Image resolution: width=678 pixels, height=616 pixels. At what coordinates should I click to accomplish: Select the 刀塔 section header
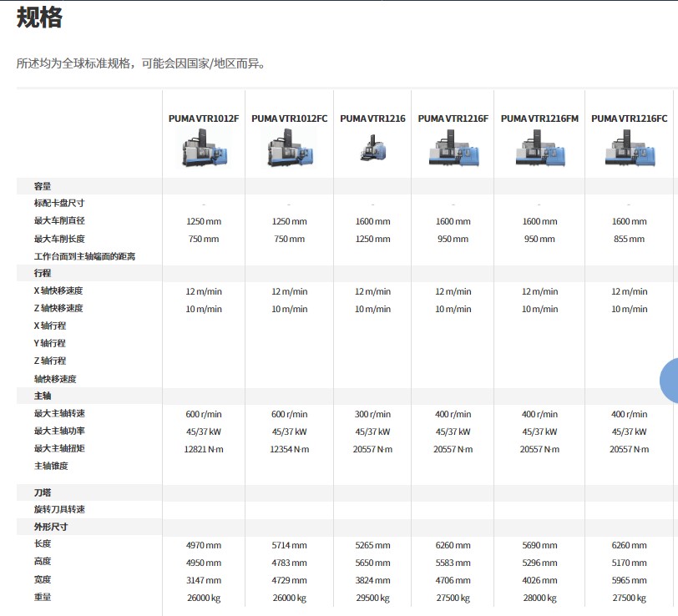[x=43, y=492]
